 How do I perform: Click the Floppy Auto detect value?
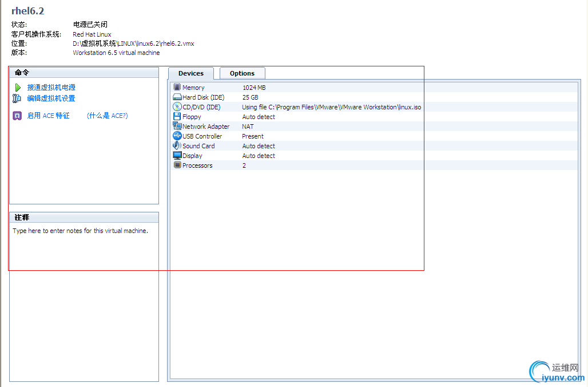point(259,117)
